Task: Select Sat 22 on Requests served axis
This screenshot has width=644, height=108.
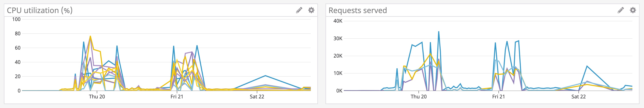Action: pyautogui.click(x=578, y=97)
